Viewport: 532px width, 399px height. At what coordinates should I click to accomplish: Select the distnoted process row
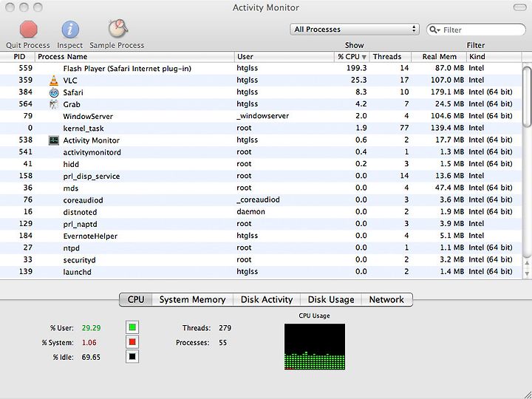tap(261, 212)
